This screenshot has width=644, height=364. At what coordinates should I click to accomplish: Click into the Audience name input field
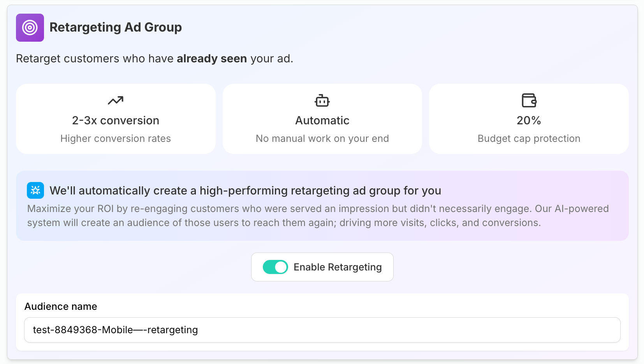click(322, 330)
